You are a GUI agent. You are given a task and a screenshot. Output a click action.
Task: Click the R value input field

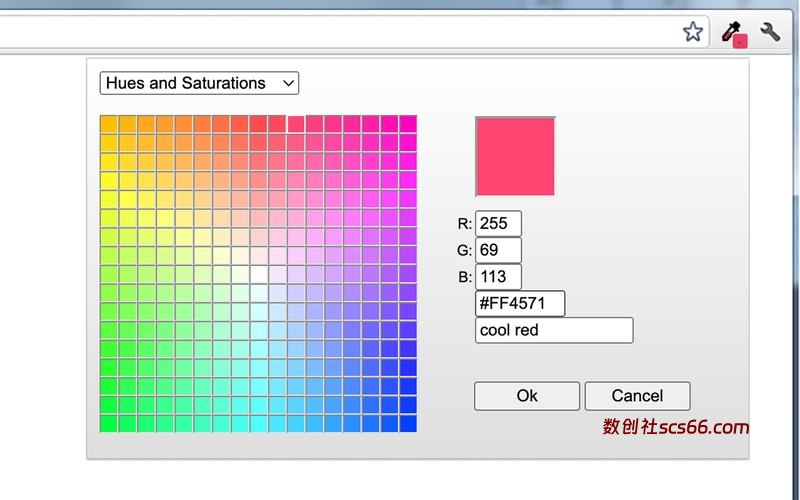pyautogui.click(x=498, y=224)
